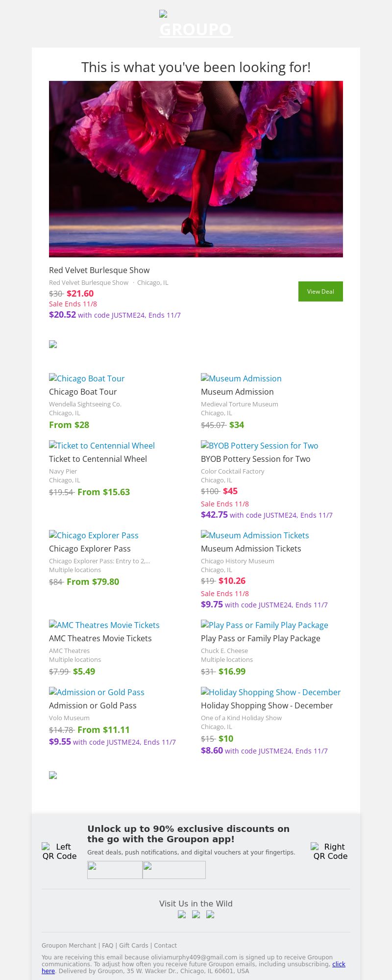Select AMC Theatres Movie Tickets image link
The image size is (392, 980).
click(104, 625)
